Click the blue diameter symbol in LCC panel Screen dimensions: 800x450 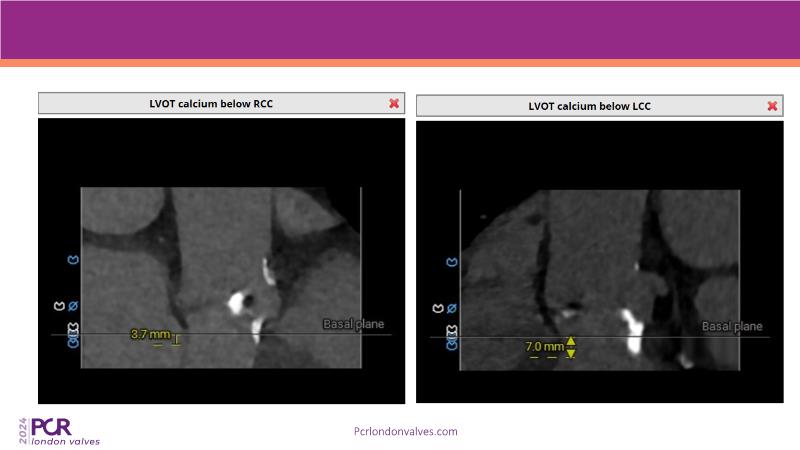(451, 308)
